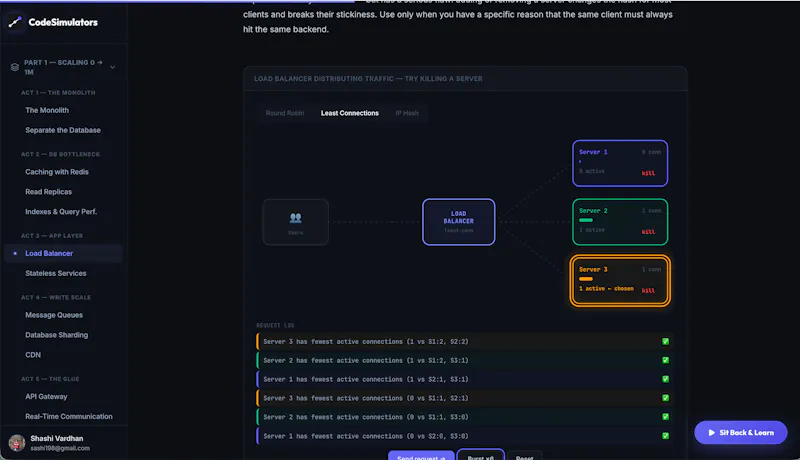Click Server 3 orange load bar

coord(586,279)
